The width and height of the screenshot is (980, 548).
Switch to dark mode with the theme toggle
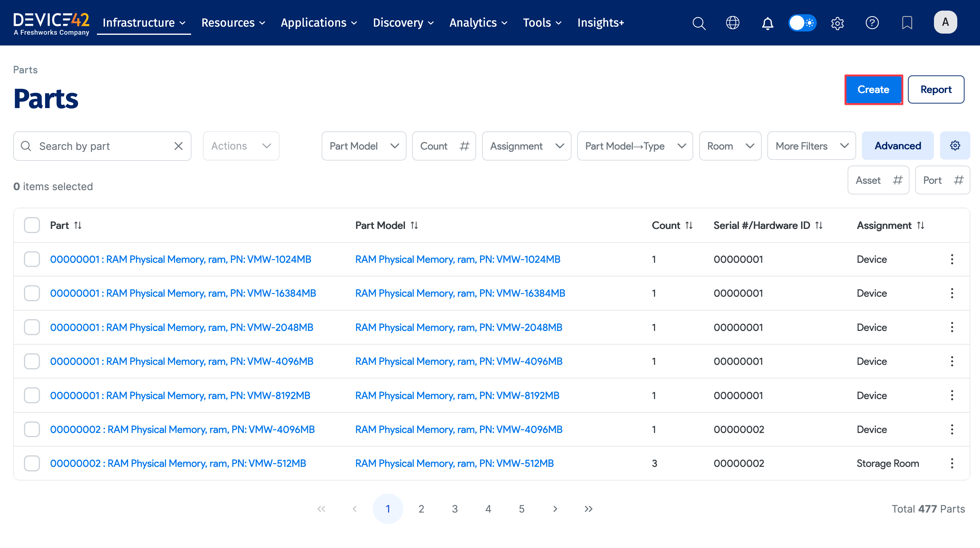coord(802,23)
